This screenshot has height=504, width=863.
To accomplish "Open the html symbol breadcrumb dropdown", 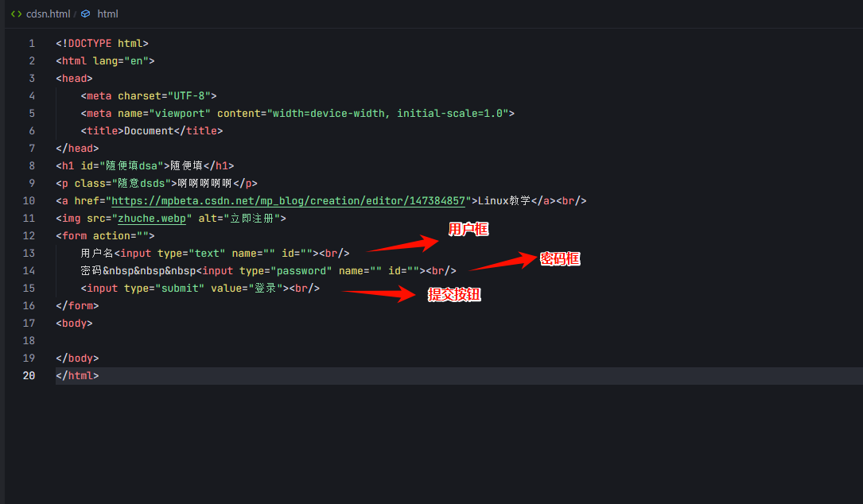I will pos(107,14).
